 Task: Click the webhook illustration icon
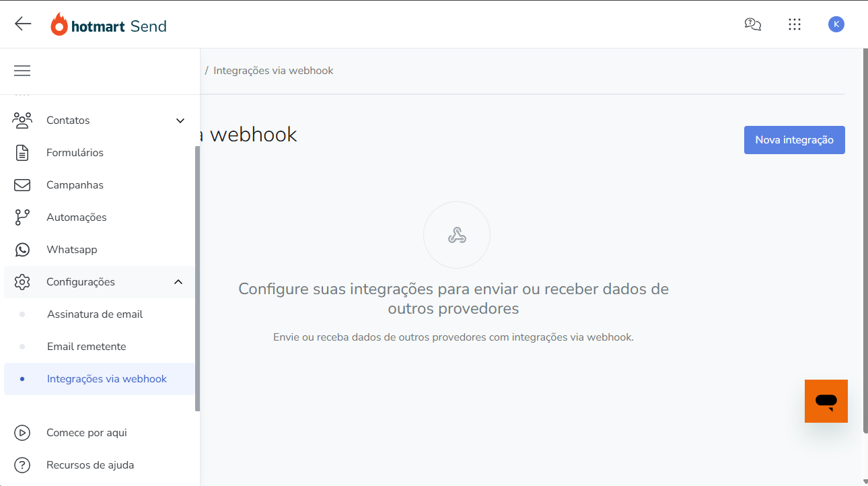[457, 235]
